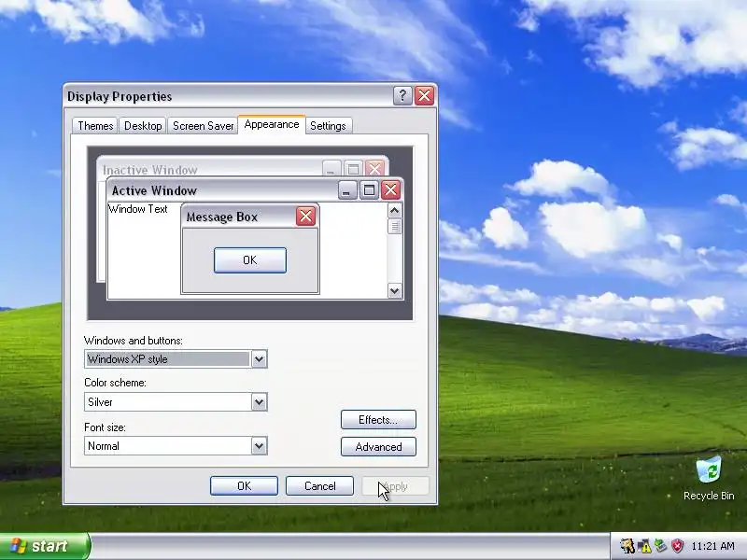Click the Message Box preview close icon

coord(306,217)
